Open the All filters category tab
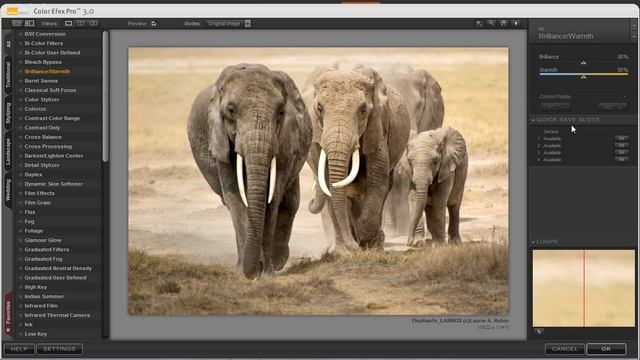The image size is (640, 360). (x=8, y=44)
